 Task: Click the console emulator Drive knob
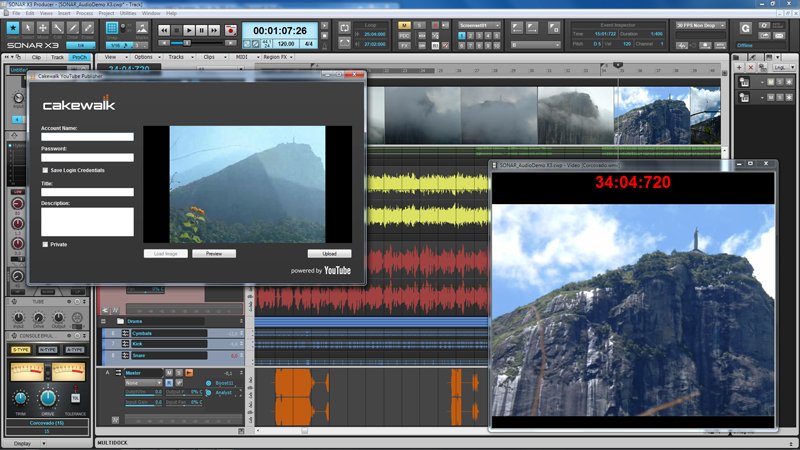tap(47, 398)
